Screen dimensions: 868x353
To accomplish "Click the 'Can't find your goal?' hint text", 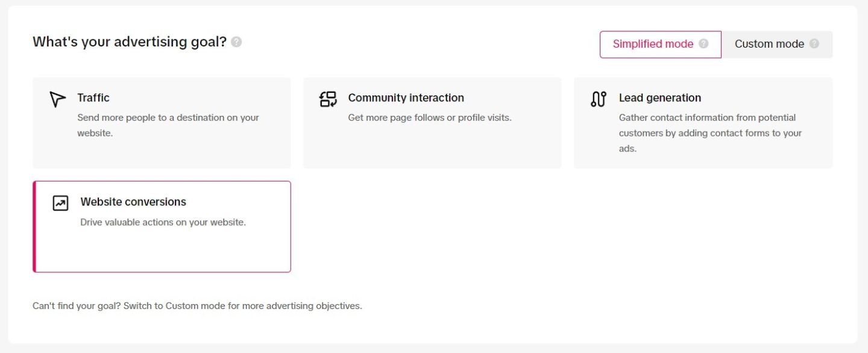I will point(197,306).
